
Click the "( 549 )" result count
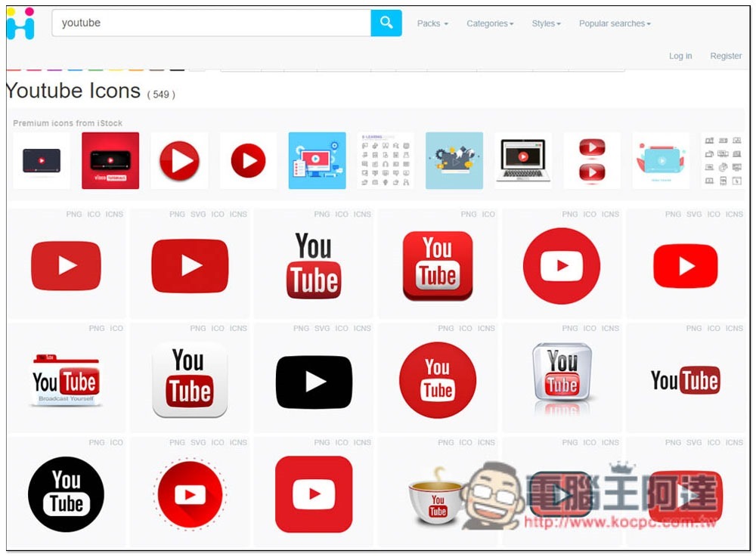click(161, 95)
